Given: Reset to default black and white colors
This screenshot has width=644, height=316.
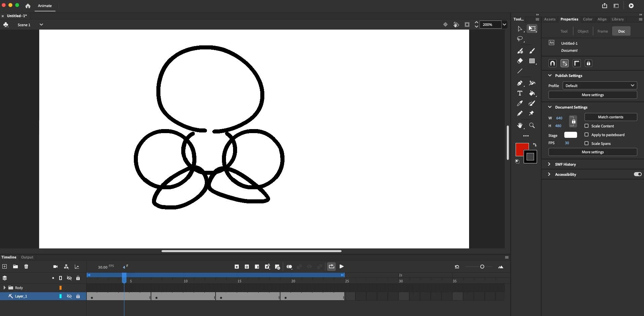Looking at the screenshot, I should pyautogui.click(x=517, y=162).
